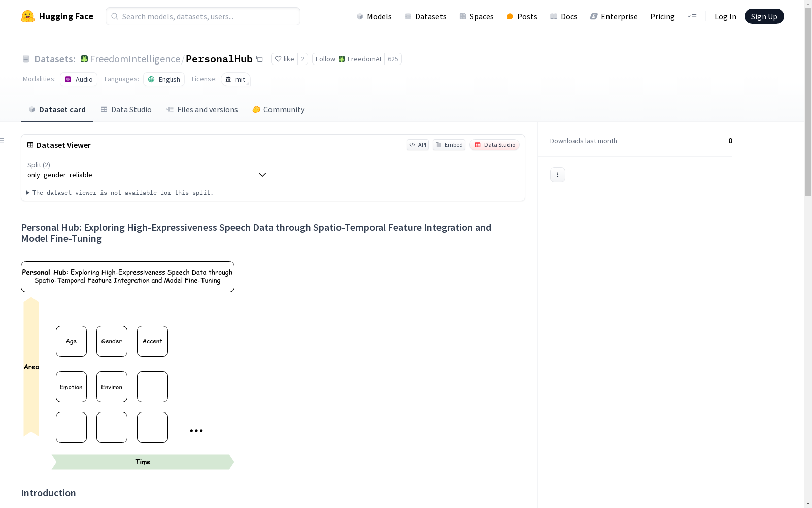Screen dimensions: 812x508
Task: Click the Datasets breadcrumb icon
Action: pyautogui.click(x=26, y=59)
